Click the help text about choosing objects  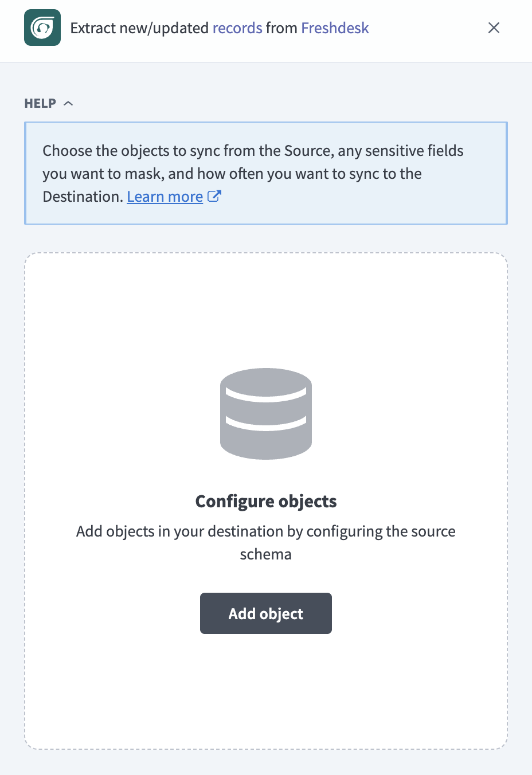253,174
